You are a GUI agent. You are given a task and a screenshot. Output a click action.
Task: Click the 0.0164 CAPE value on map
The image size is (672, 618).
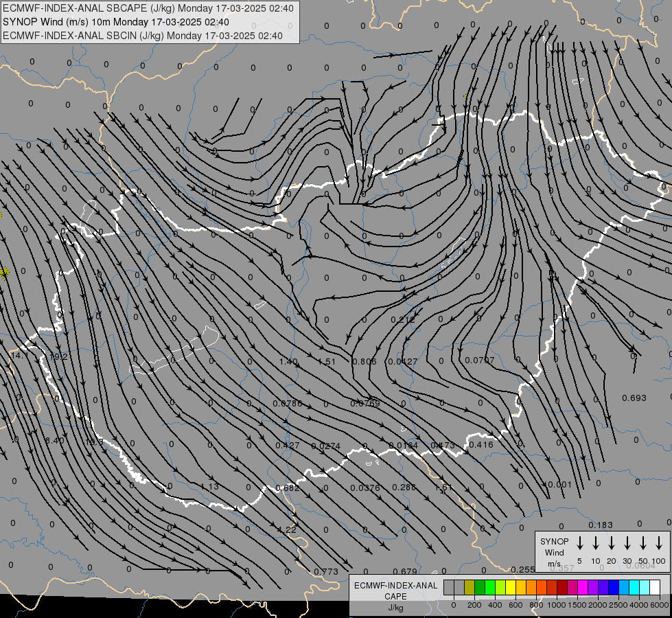pyautogui.click(x=404, y=445)
